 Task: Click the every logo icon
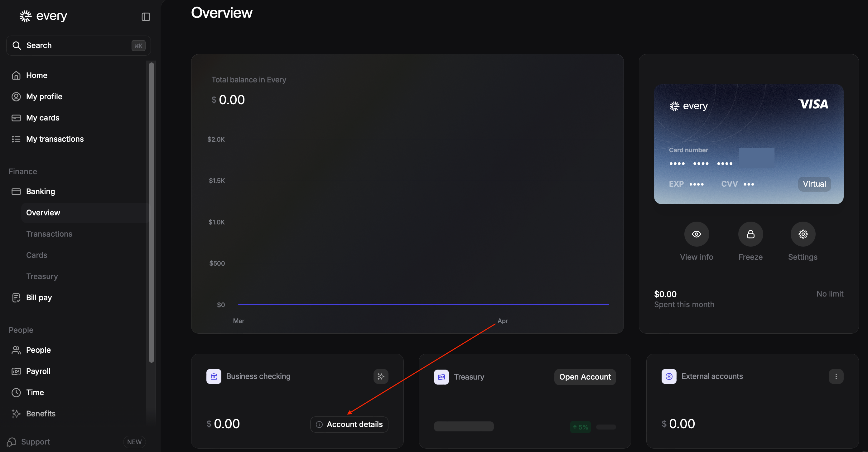26,16
